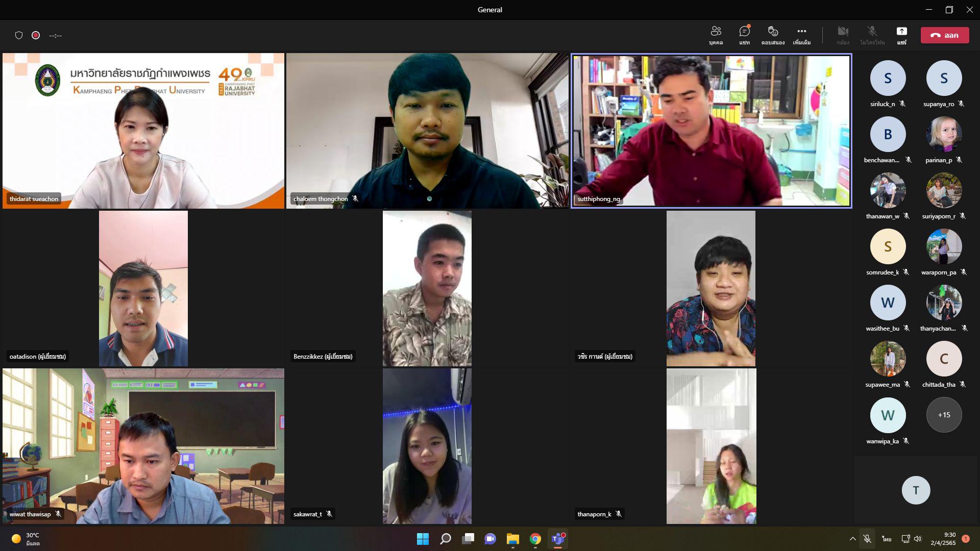Screen dimensions: 980x551
Task: Show hidden system tray icons
Action: (x=852, y=539)
